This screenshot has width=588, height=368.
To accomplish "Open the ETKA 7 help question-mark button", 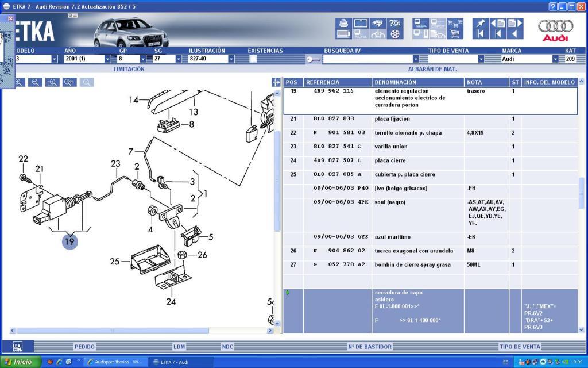I will 552,6.
